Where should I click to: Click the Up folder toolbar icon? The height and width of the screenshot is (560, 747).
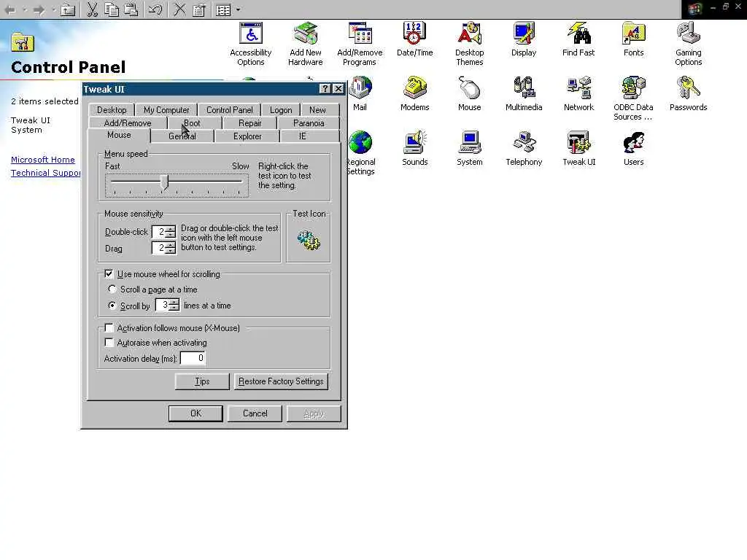click(68, 9)
